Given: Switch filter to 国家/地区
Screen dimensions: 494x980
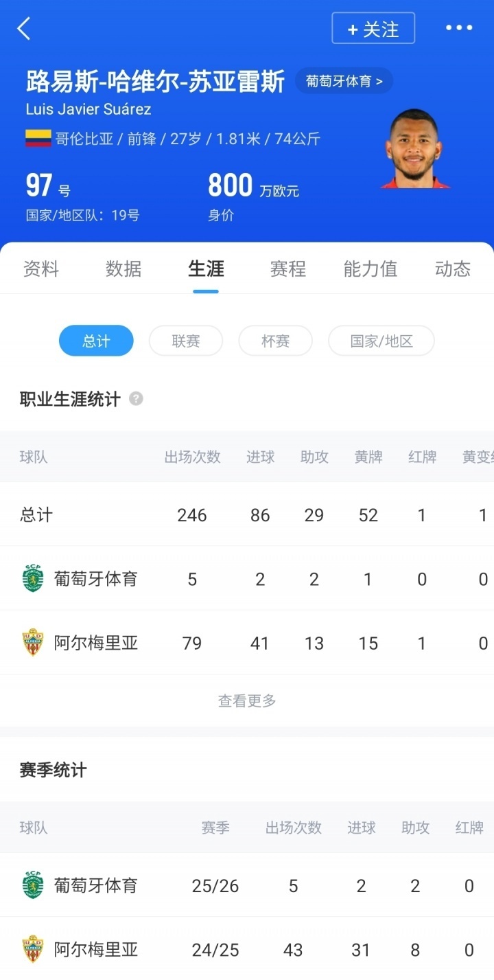Looking at the screenshot, I should click(381, 340).
